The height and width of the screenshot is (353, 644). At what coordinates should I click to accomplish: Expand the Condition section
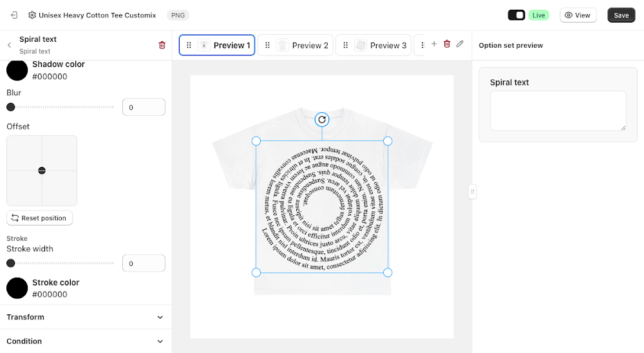pos(86,341)
